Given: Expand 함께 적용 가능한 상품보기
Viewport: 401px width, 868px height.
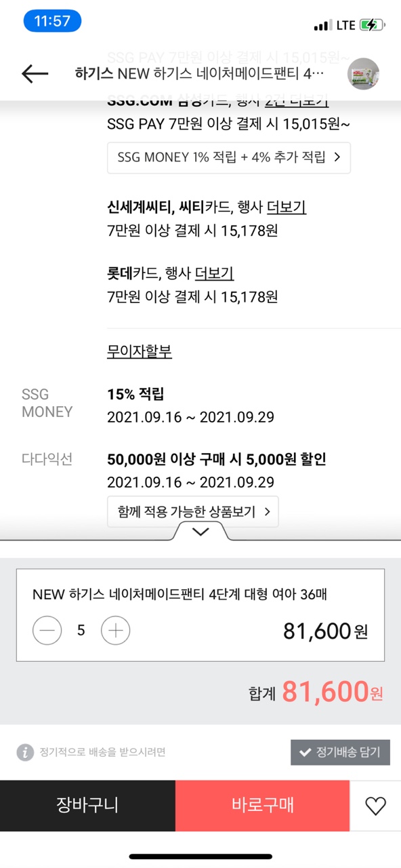Looking at the screenshot, I should click(x=193, y=512).
